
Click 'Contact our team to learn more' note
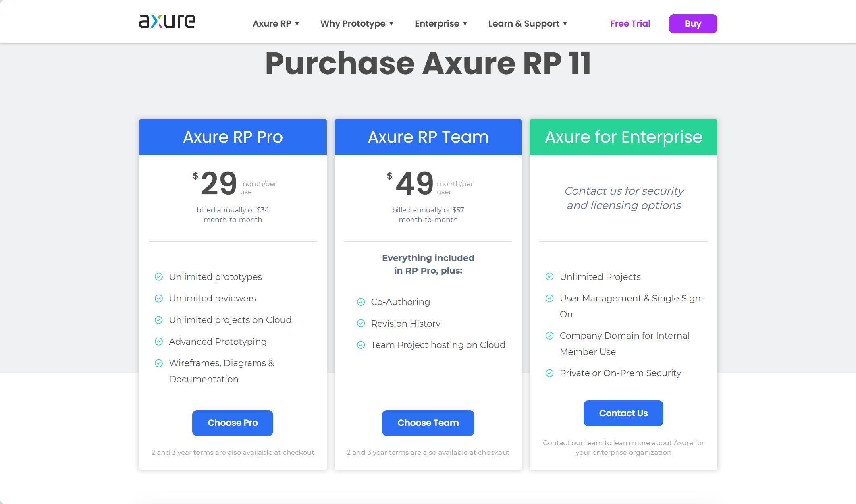coord(623,448)
